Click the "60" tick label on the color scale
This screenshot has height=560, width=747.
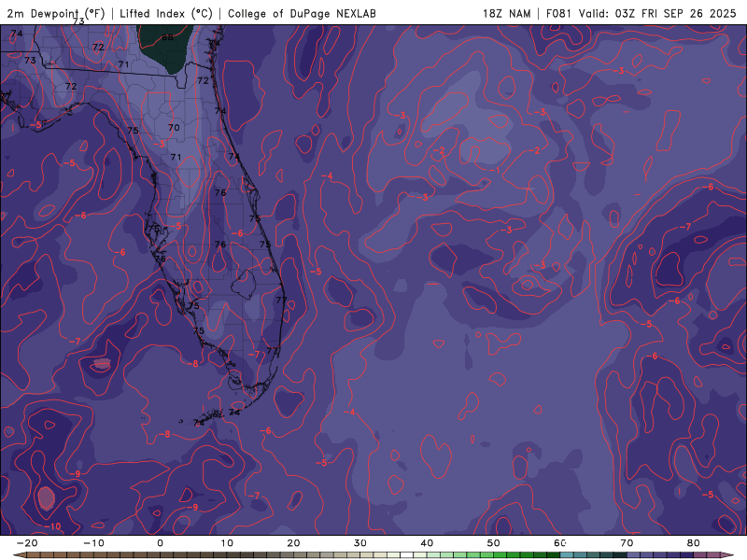(x=559, y=543)
